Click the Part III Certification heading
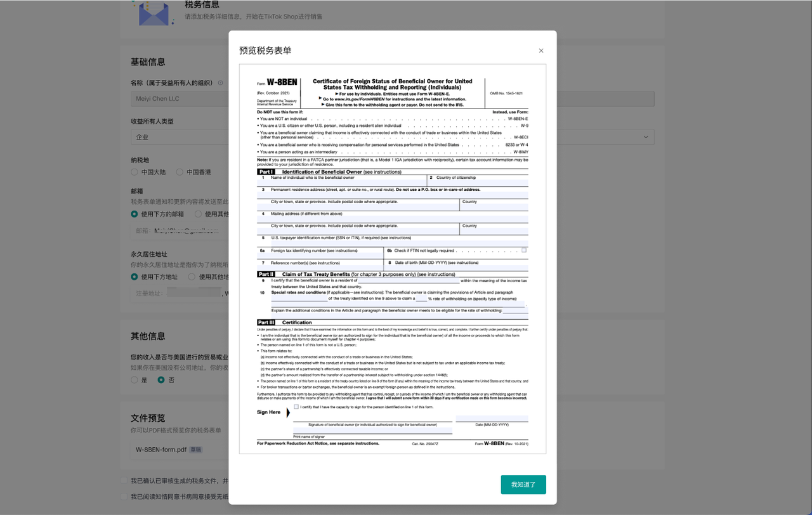Viewport: 812px width, 515px height. 285,322
